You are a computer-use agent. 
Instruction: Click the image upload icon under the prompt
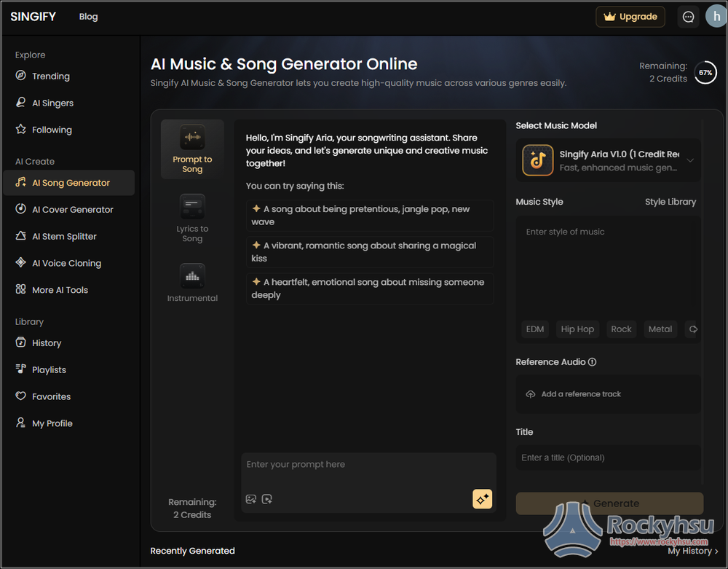pos(251,499)
